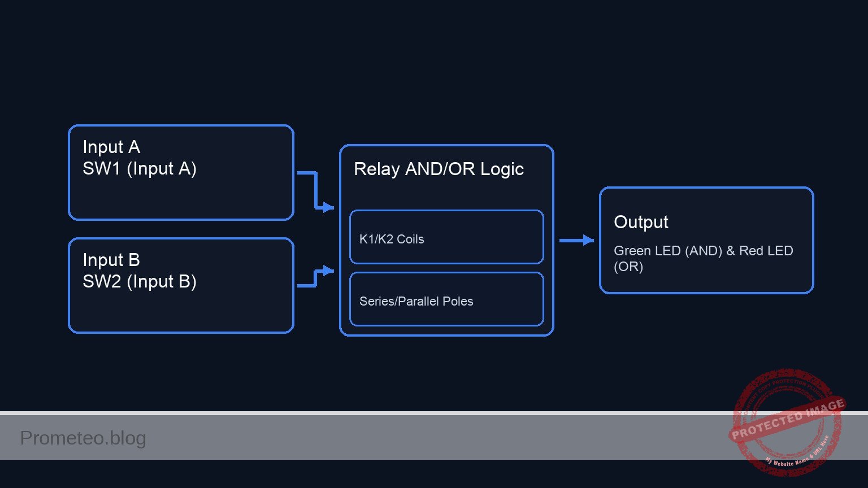Select the Relay AND/OR Logic title
Viewport: 868px width, 488px height.
439,169
